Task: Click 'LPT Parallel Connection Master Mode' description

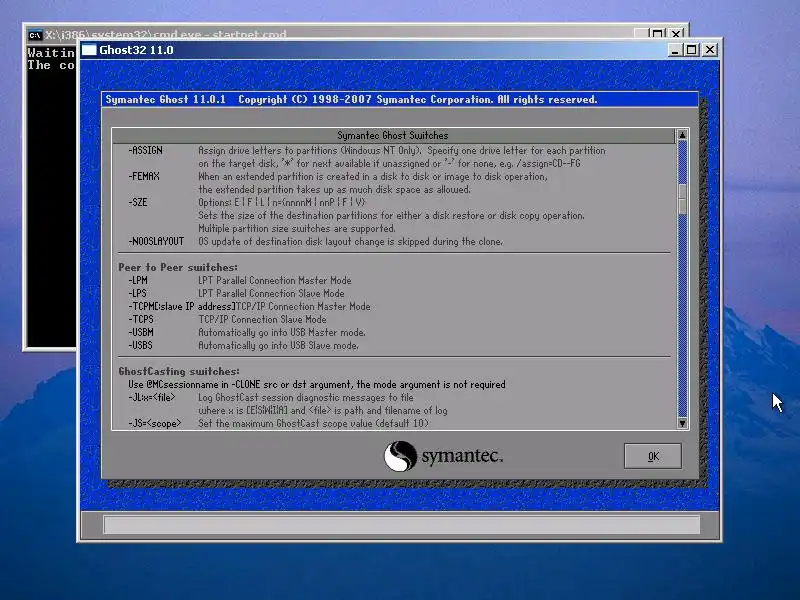Action: [274, 281]
